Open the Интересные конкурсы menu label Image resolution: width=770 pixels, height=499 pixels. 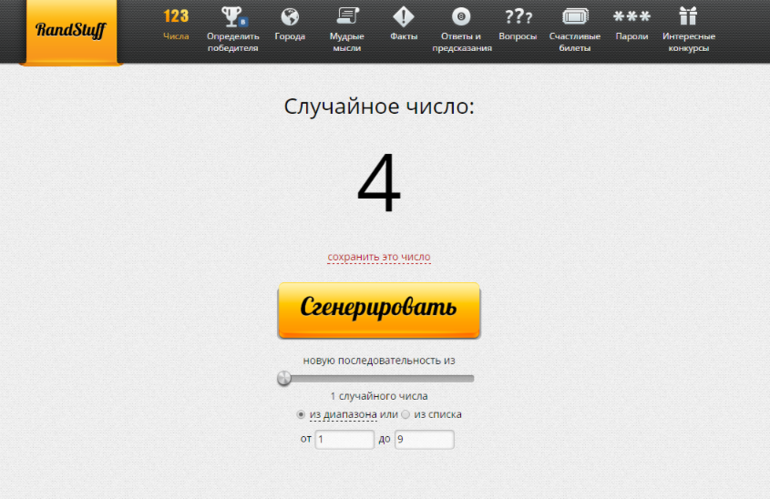(x=688, y=42)
